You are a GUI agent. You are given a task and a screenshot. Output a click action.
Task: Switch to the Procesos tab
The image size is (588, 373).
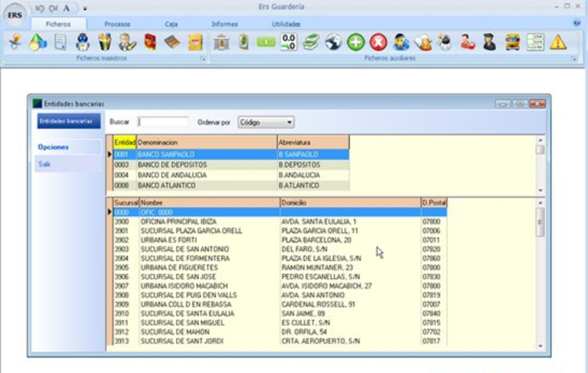point(117,24)
